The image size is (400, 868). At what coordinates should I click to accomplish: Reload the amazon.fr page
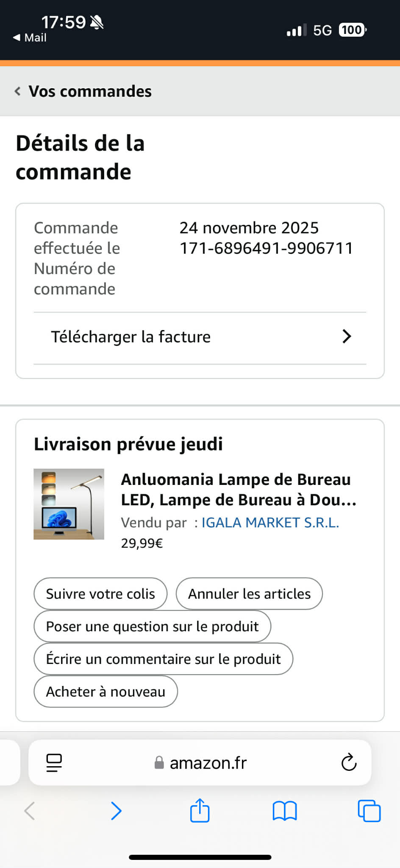349,763
